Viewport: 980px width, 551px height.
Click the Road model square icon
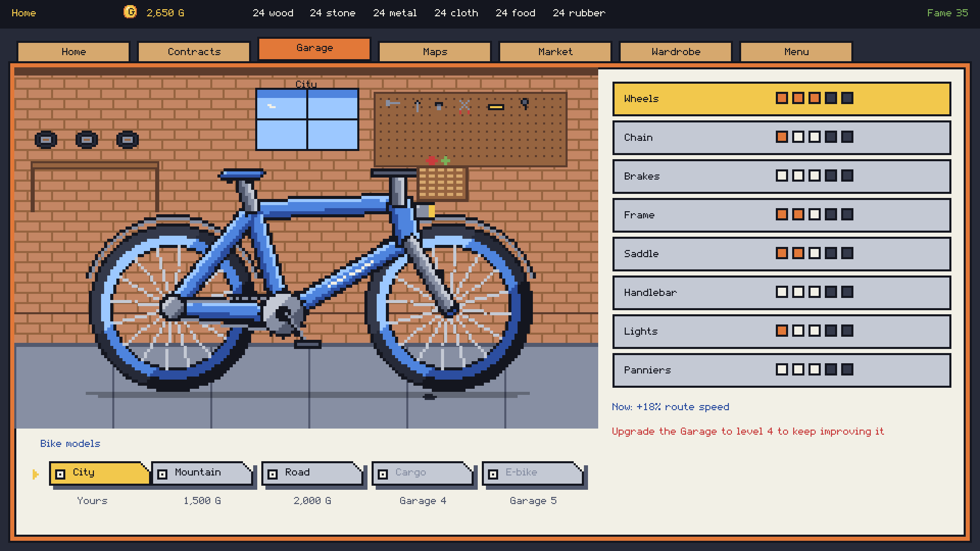point(273,474)
